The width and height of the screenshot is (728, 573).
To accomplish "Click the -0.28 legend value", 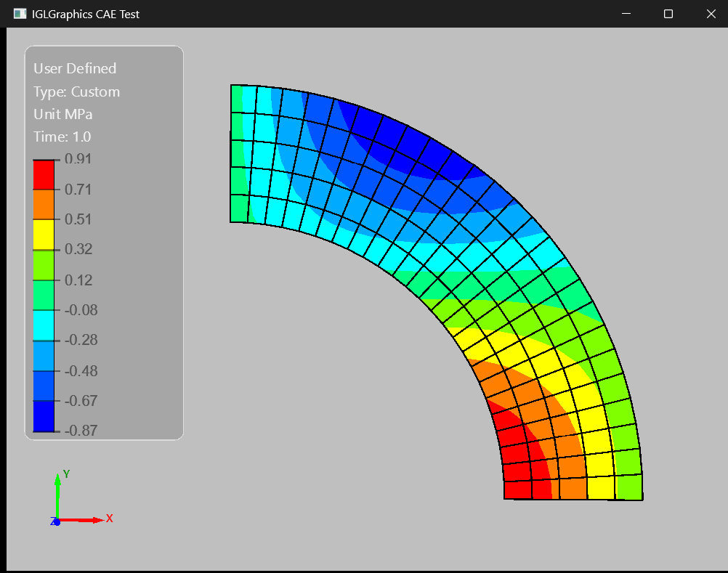I will pyautogui.click(x=81, y=340).
